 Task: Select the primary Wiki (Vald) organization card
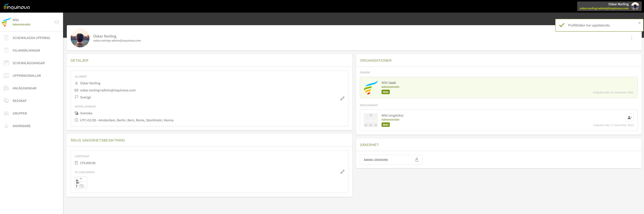pyautogui.click(x=498, y=87)
